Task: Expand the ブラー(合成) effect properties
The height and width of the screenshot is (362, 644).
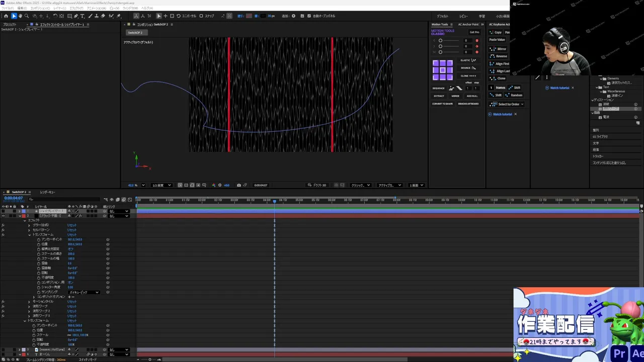Action: click(x=29, y=225)
